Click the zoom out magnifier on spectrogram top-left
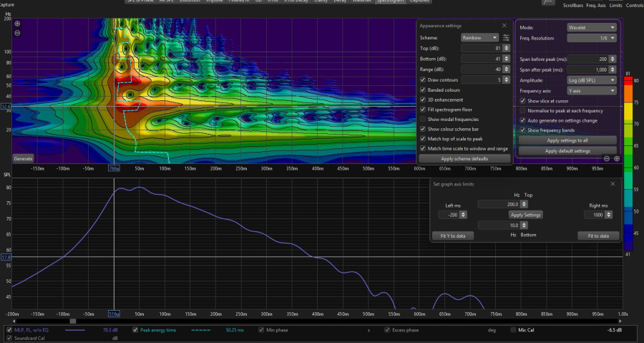Viewport: 644px width, 343px height. tap(17, 33)
